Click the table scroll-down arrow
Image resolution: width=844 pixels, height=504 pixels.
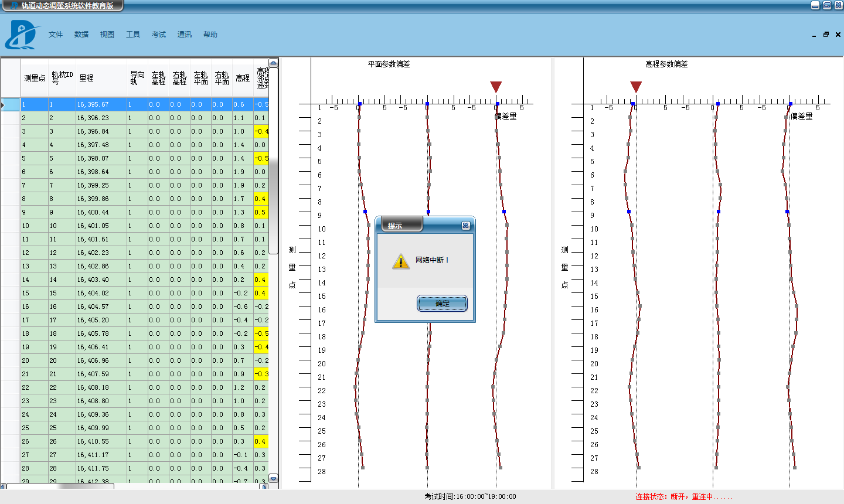click(x=273, y=478)
